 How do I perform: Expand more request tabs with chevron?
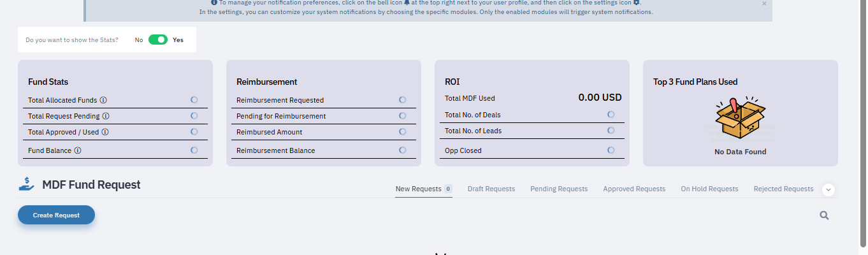(828, 189)
